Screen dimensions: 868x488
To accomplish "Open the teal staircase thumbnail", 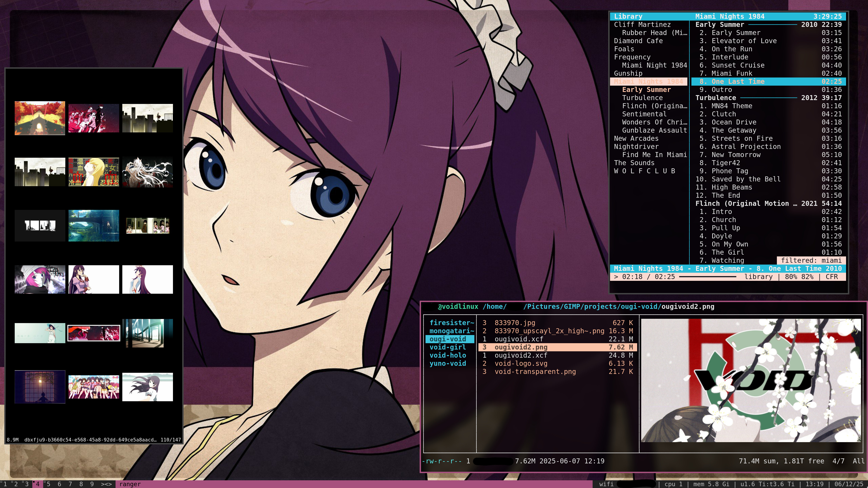I will click(x=148, y=333).
